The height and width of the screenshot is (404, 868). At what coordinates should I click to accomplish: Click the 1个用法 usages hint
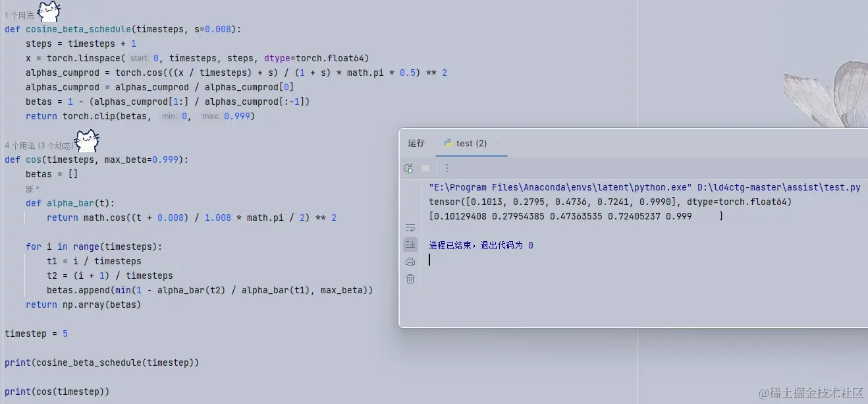[x=19, y=14]
